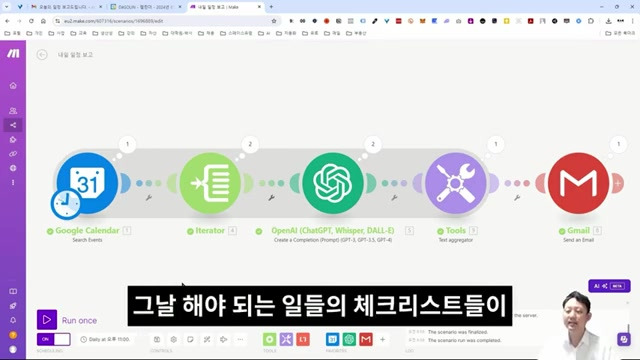This screenshot has height=360, width=640.
Task: Click the notes icon in Controls
Action: point(190,339)
